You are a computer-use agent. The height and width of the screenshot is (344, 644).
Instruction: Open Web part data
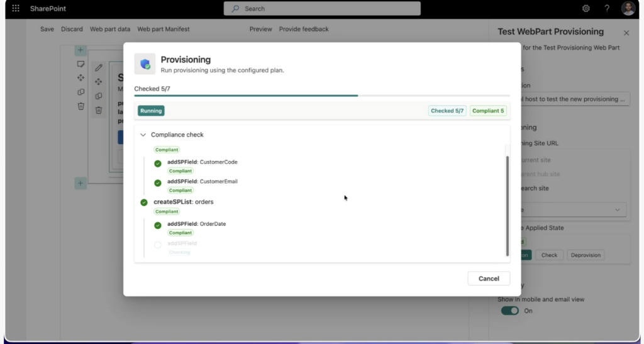click(110, 29)
